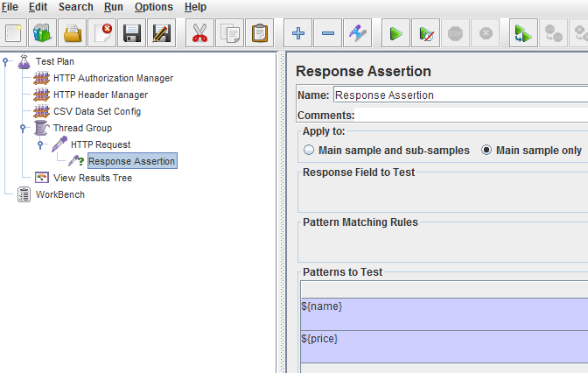Open the Options menu

[x=153, y=7]
